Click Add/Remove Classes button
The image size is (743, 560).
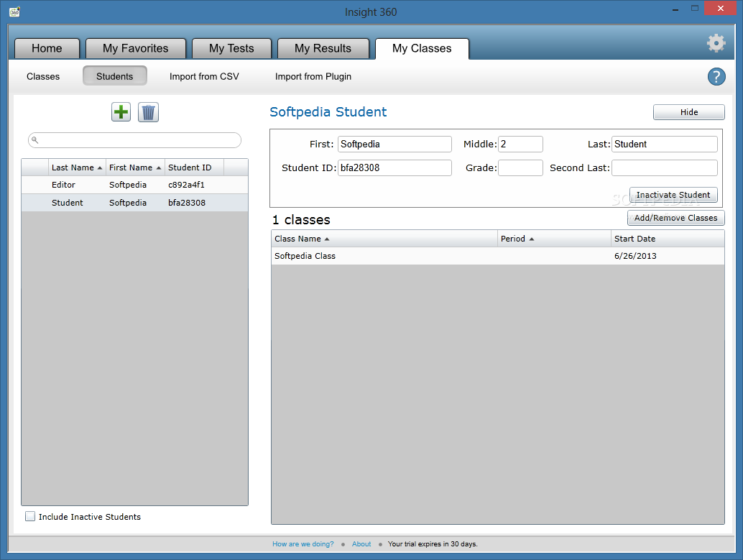pyautogui.click(x=675, y=218)
